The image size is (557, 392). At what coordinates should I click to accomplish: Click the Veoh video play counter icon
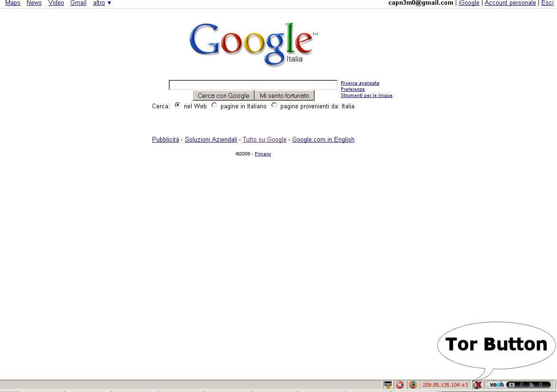[511, 384]
